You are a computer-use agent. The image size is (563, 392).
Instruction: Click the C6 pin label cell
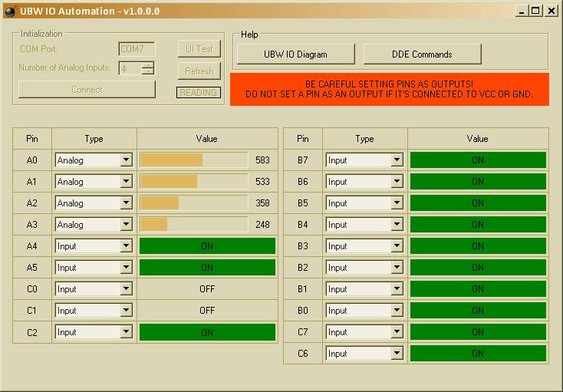click(x=303, y=354)
